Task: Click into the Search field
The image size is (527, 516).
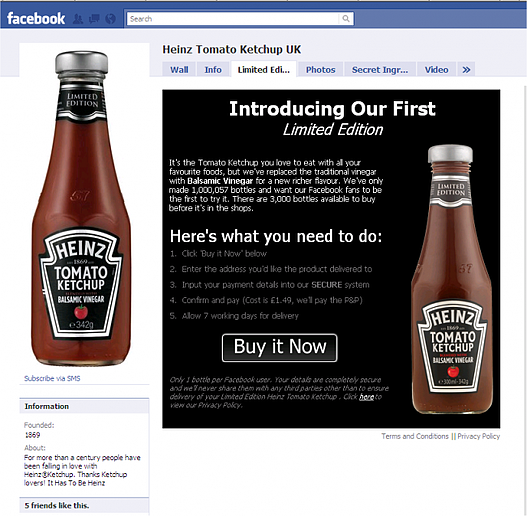Action: [x=234, y=19]
